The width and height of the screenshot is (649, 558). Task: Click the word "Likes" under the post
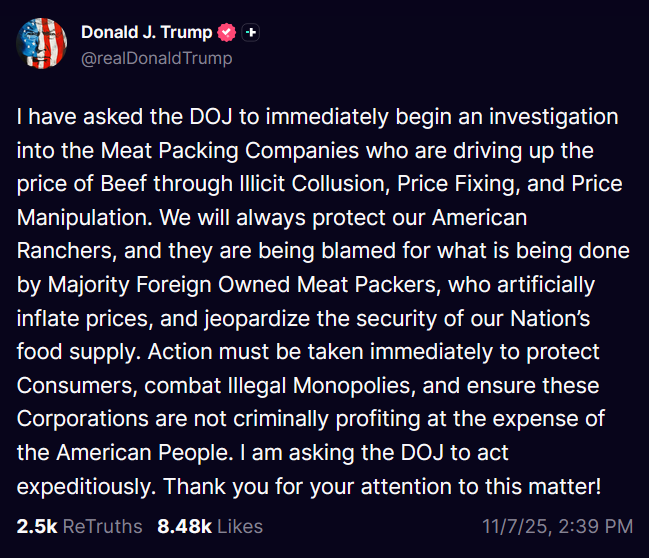point(240,526)
